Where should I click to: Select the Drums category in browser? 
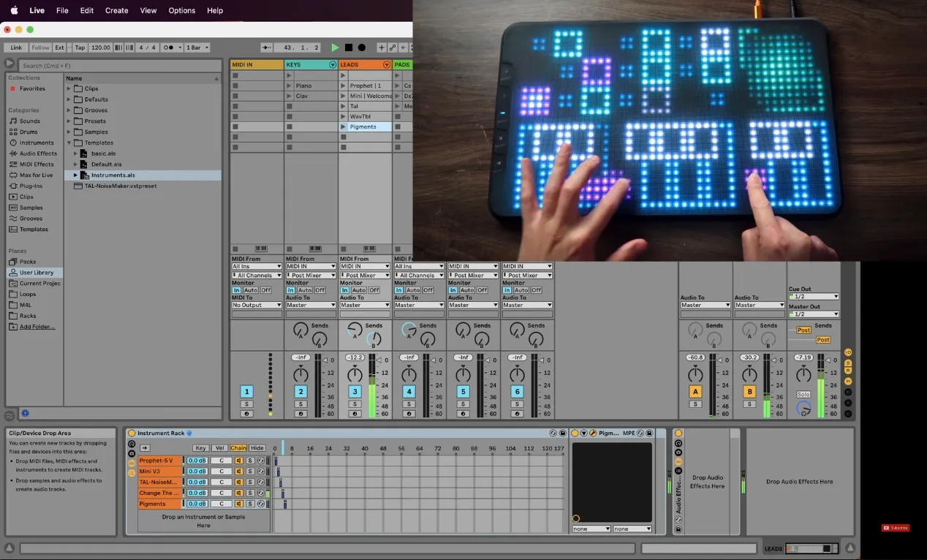coord(29,132)
